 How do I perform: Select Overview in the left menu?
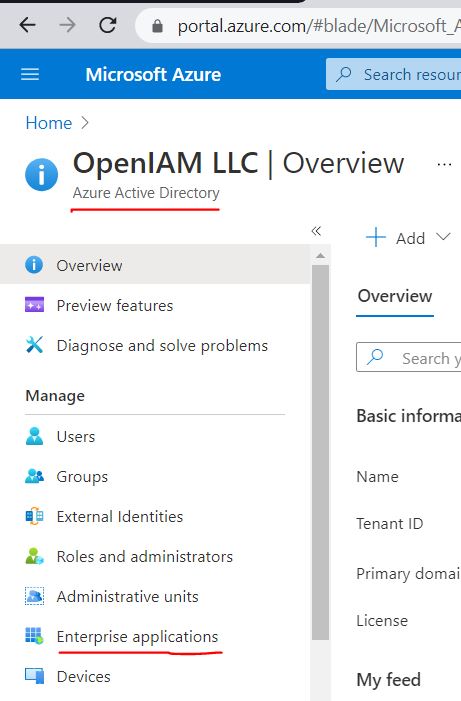point(155,265)
